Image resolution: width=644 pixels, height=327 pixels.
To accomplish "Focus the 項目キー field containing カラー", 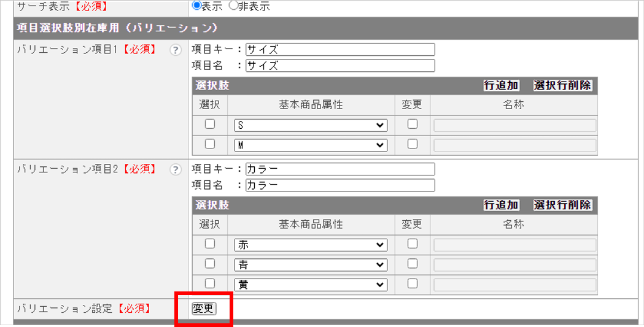I will click(340, 169).
